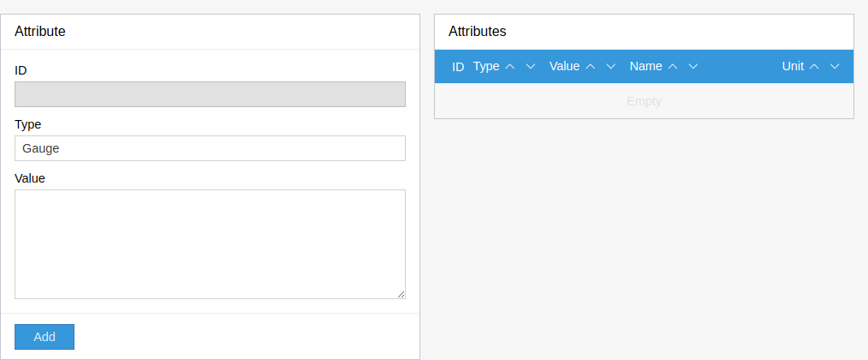Focus the Value text area
Screen dimensions: 868x360
(x=210, y=244)
